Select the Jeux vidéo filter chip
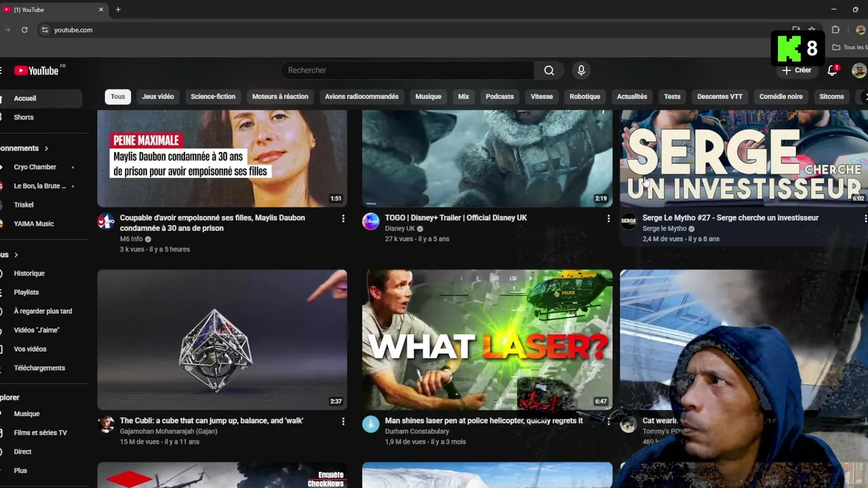 [158, 96]
